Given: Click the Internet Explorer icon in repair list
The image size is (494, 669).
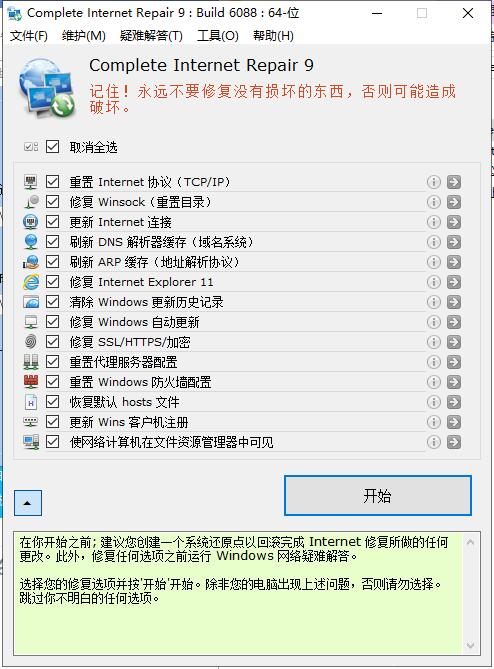Looking at the screenshot, I should 31,282.
